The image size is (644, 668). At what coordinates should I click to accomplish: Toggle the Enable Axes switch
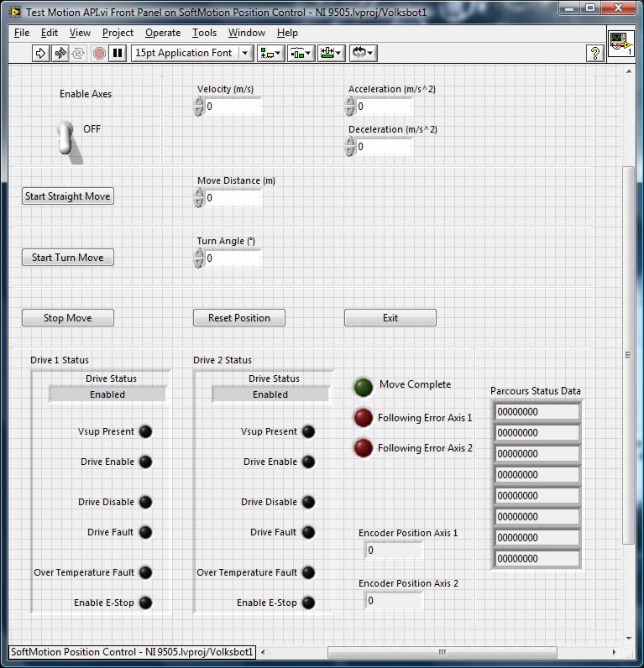click(65, 137)
